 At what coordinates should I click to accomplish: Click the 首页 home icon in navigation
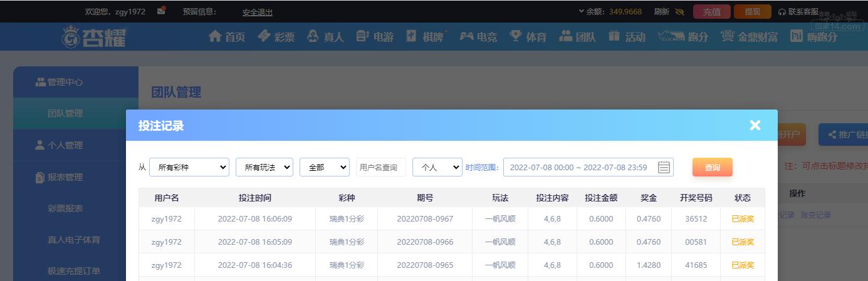click(215, 36)
